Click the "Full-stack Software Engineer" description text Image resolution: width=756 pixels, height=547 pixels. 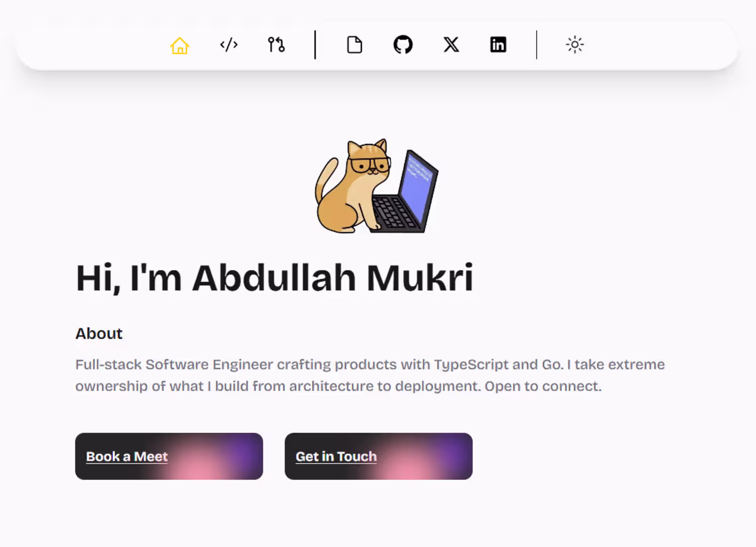[x=370, y=375]
